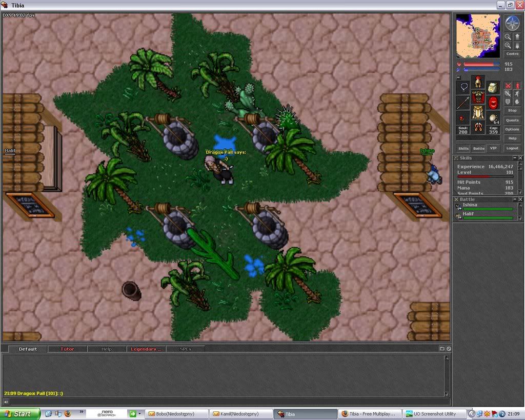
Task: Expand Nero search dropdown arrow
Action: tap(139, 414)
